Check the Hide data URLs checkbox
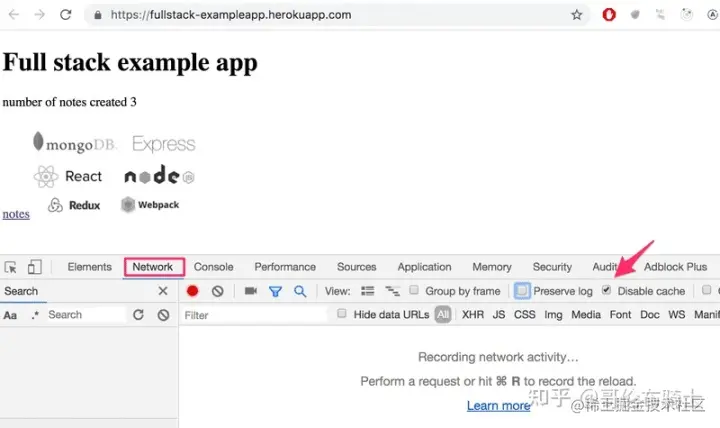The height and width of the screenshot is (428, 720). pos(341,313)
